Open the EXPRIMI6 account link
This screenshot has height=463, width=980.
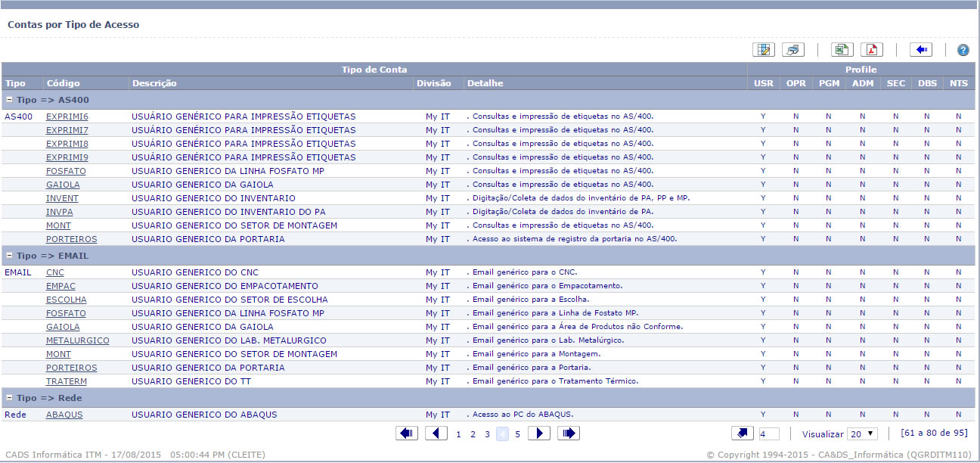click(x=67, y=117)
